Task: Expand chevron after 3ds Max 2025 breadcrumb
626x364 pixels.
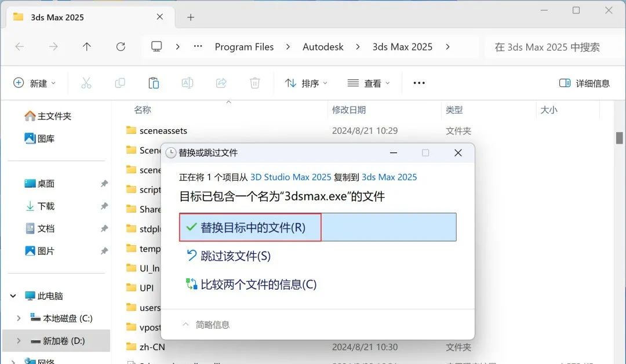Action: point(447,47)
